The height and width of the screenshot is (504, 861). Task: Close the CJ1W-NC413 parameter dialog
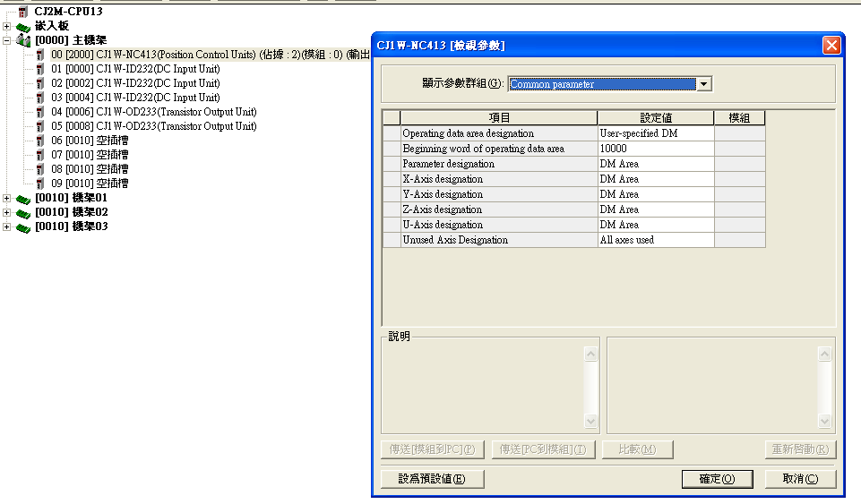coord(831,46)
